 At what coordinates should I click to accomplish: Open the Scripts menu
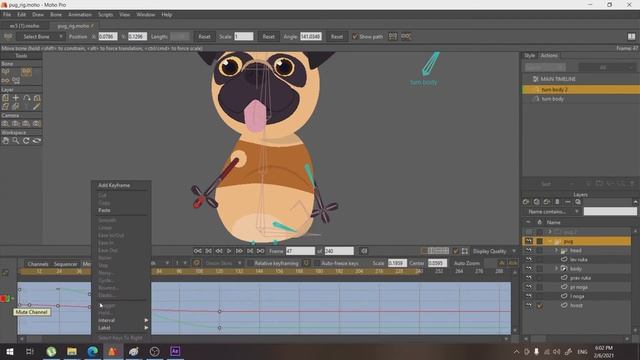pos(105,15)
